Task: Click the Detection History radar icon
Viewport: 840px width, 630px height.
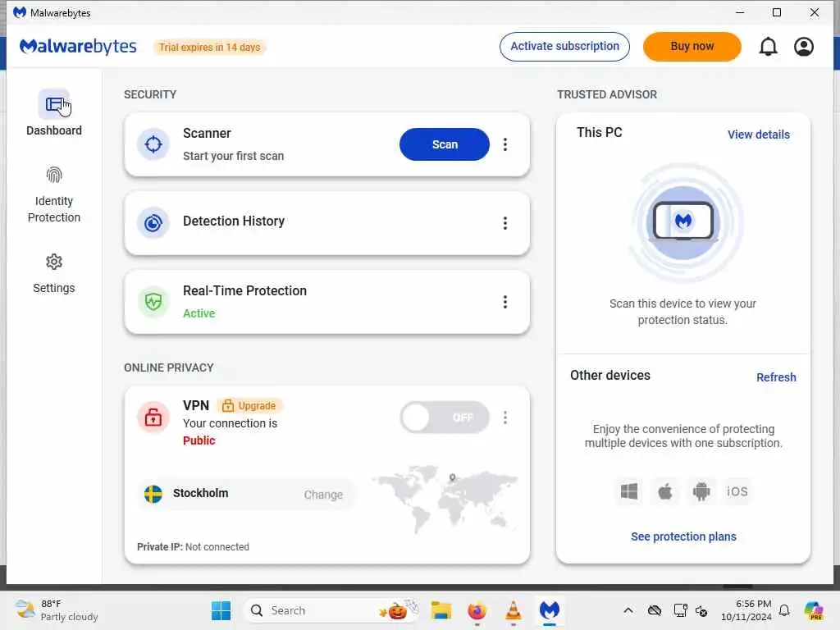Action: (x=153, y=223)
